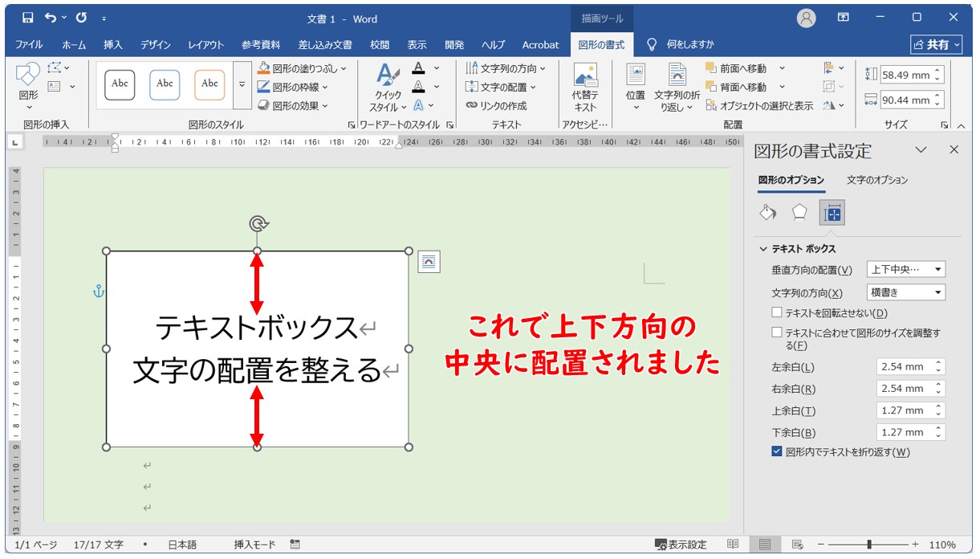Switch to 文字のオプション tab in pane
The image size is (980, 559).
pyautogui.click(x=877, y=180)
